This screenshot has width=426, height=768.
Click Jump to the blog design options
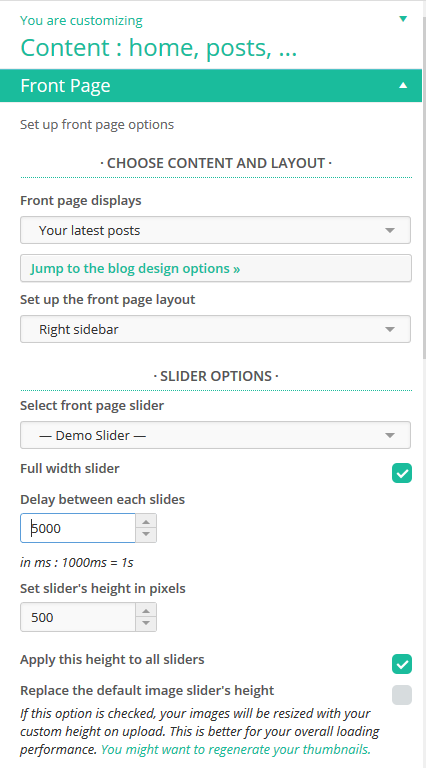[x=135, y=268]
